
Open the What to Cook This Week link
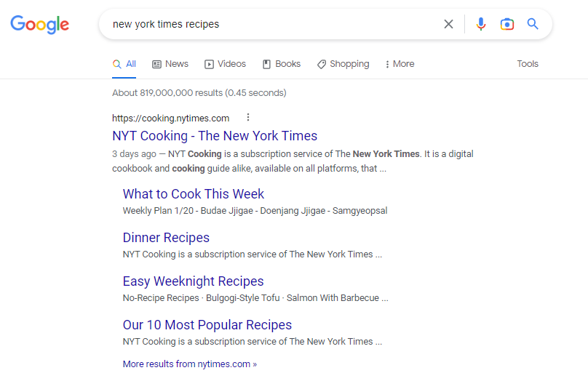(194, 194)
